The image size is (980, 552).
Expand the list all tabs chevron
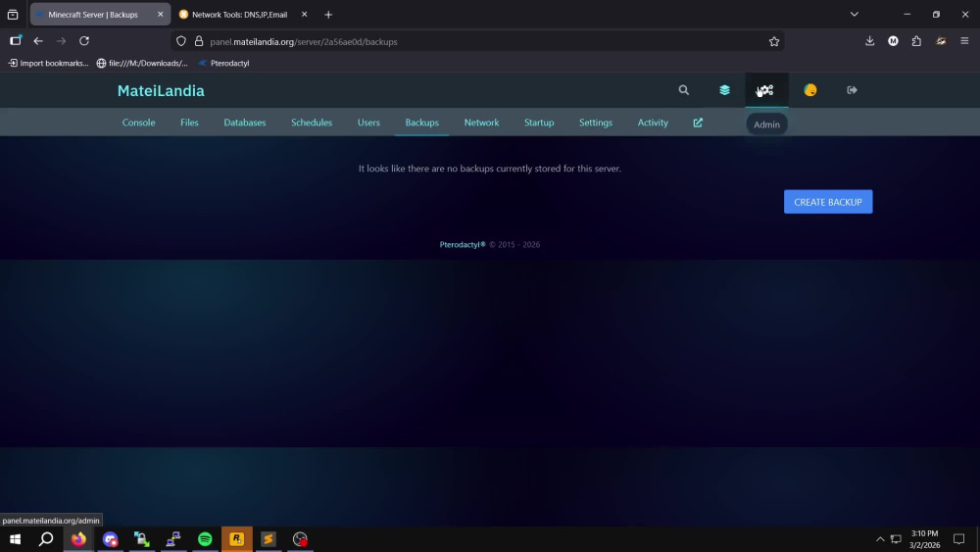pos(854,15)
